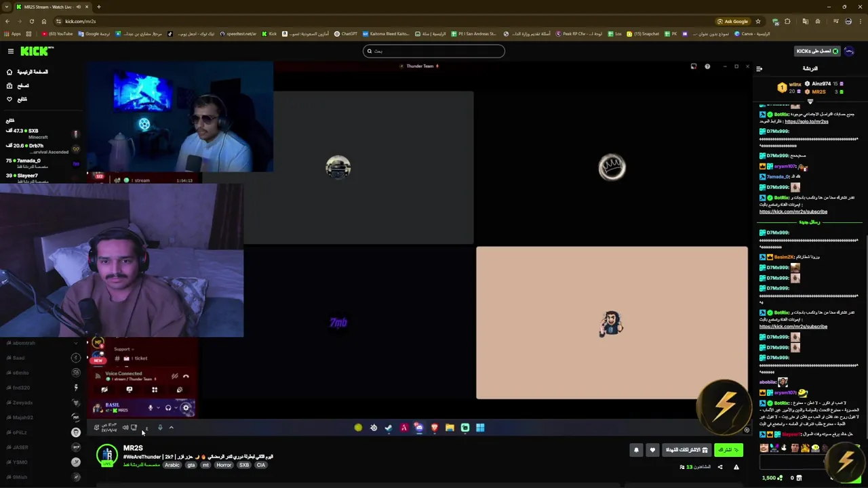Expand streamed taskbar hidden icons chevron
This screenshot has height=488, width=868.
click(171, 428)
